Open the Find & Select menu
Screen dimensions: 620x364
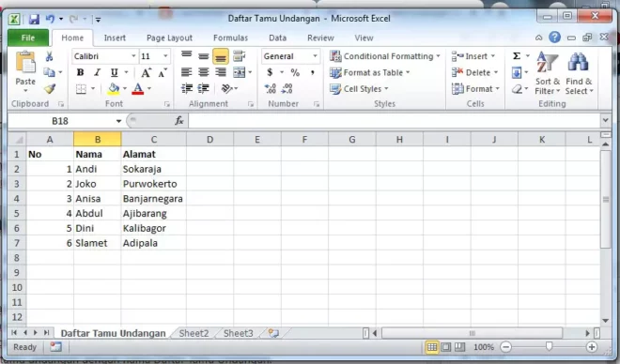click(579, 73)
